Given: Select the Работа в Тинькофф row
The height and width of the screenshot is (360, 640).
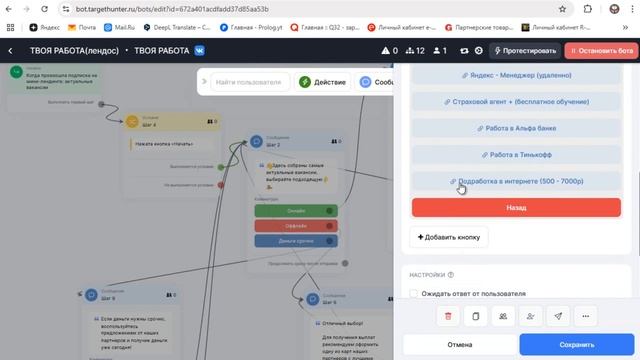Looking at the screenshot, I should pos(516,155).
